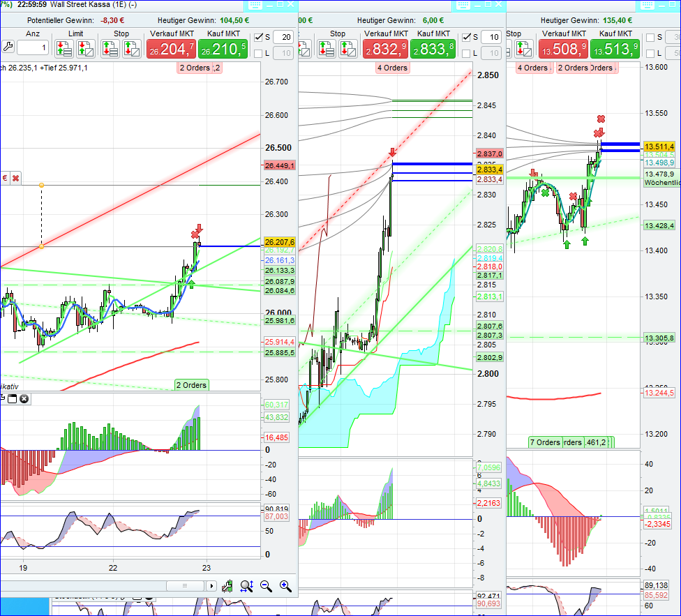Sell at market via the red 26.204,7 button

pos(171,48)
